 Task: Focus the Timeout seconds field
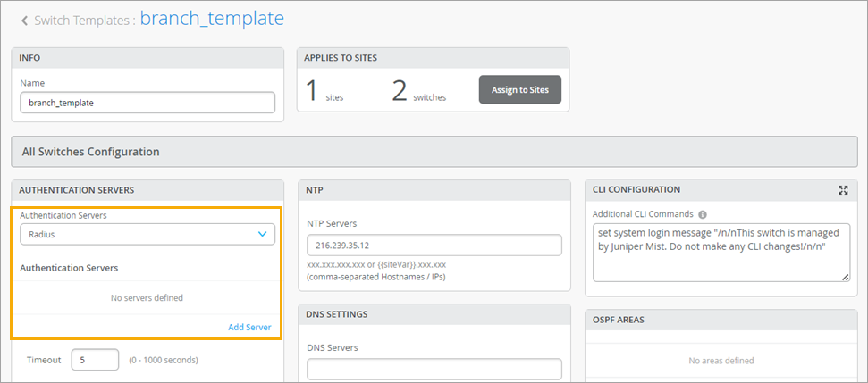(x=95, y=360)
